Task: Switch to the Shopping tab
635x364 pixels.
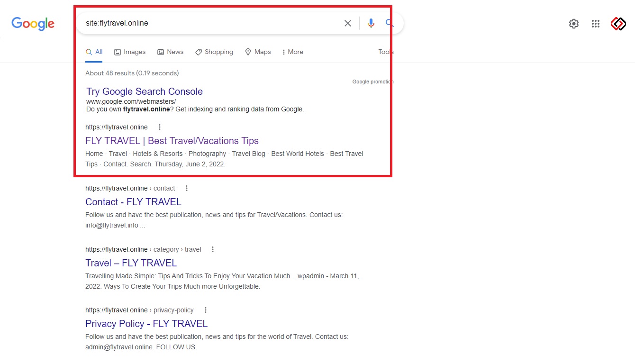Action: coord(214,52)
